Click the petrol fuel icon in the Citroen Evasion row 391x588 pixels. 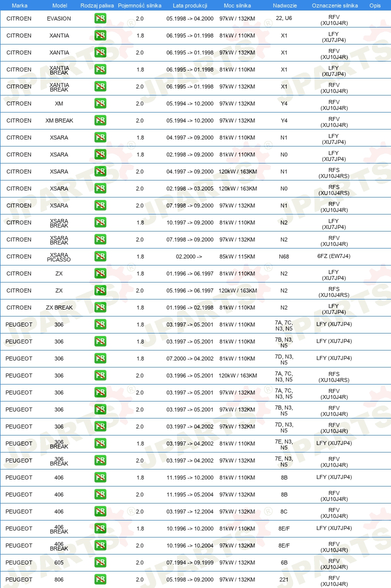tap(100, 18)
